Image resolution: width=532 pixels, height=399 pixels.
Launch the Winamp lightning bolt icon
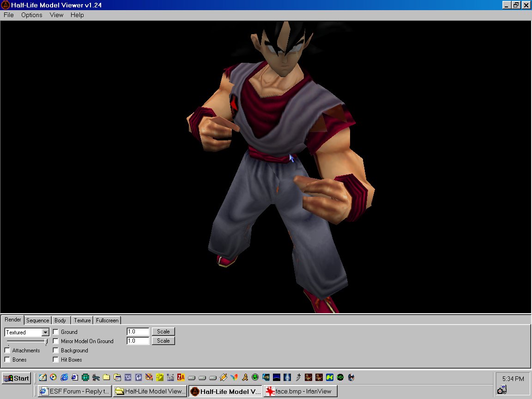(x=223, y=377)
